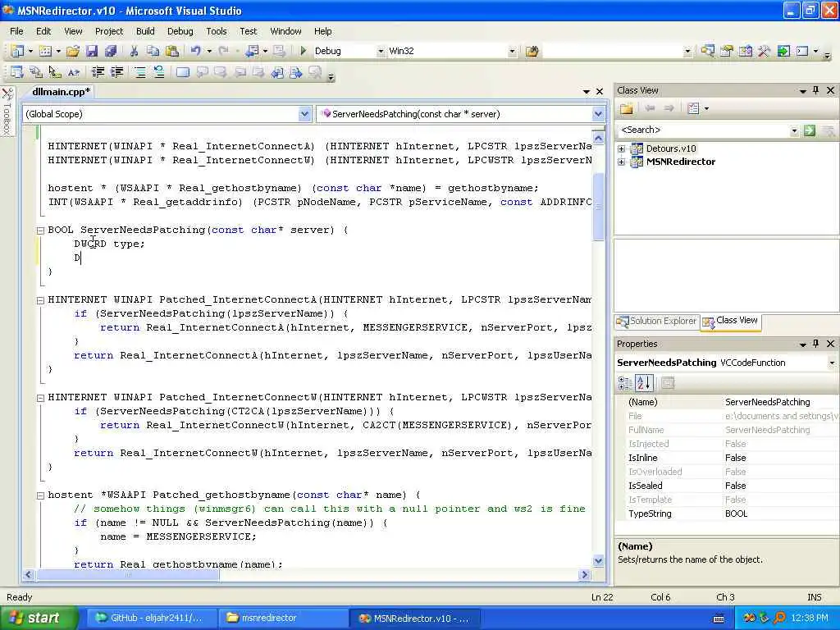
Task: Open the Class View search dropdown arrow
Action: point(794,130)
